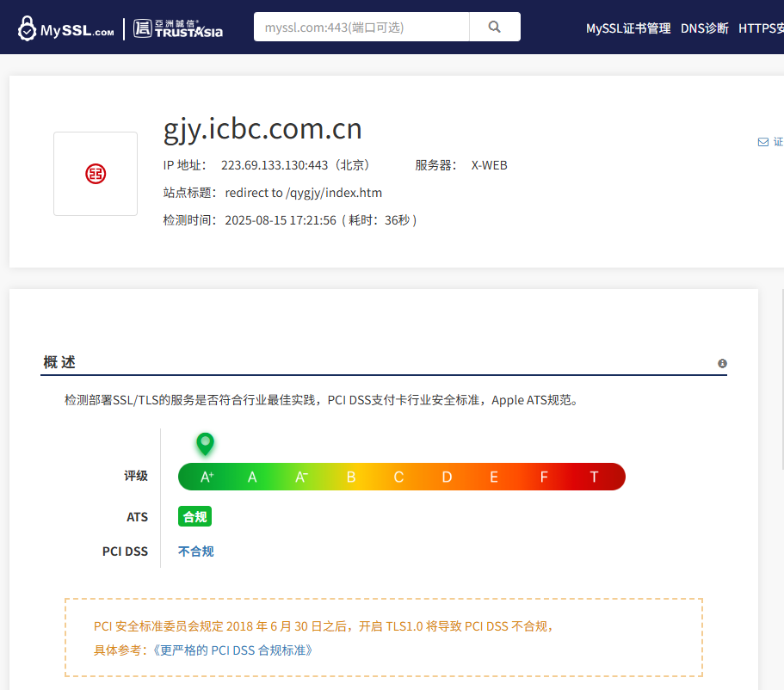Click the green 合规 ATS badge
784x690 pixels.
coord(195,516)
